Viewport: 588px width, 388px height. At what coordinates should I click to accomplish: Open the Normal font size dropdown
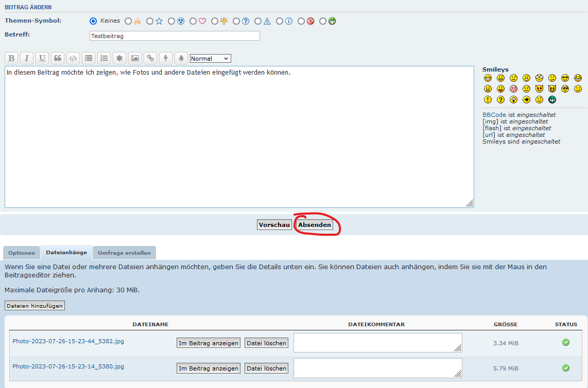pyautogui.click(x=210, y=59)
